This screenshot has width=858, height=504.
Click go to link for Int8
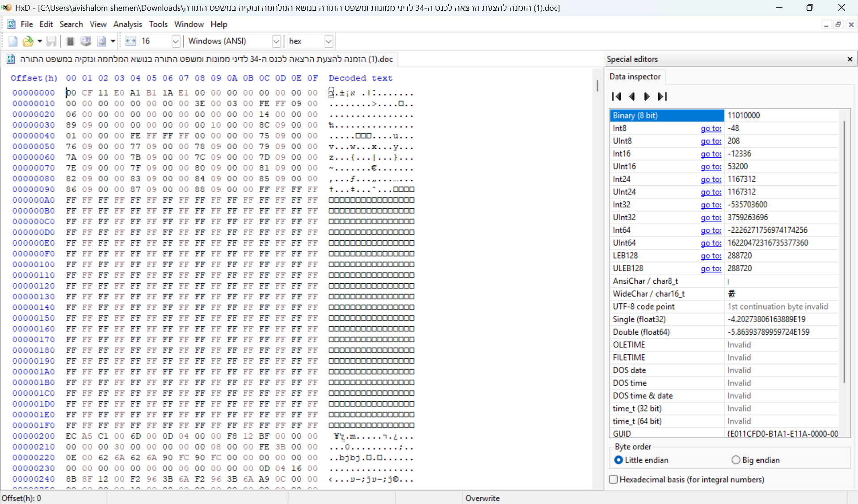(x=711, y=128)
